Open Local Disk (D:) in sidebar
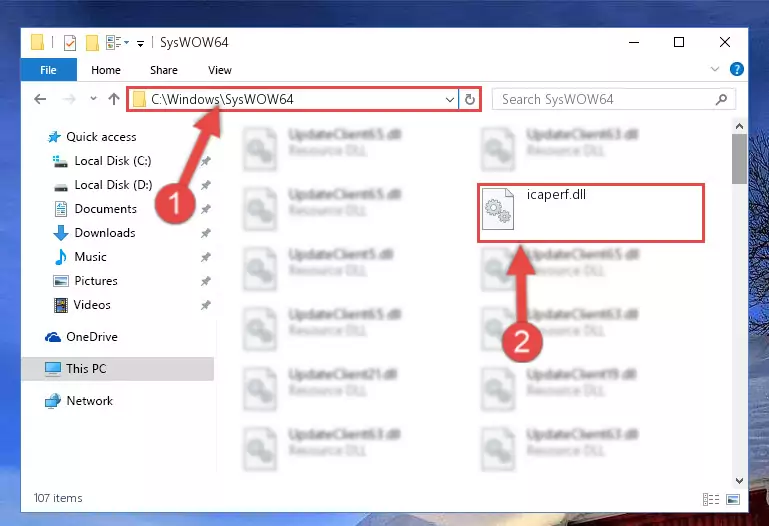The height and width of the screenshot is (526, 769). tap(113, 185)
